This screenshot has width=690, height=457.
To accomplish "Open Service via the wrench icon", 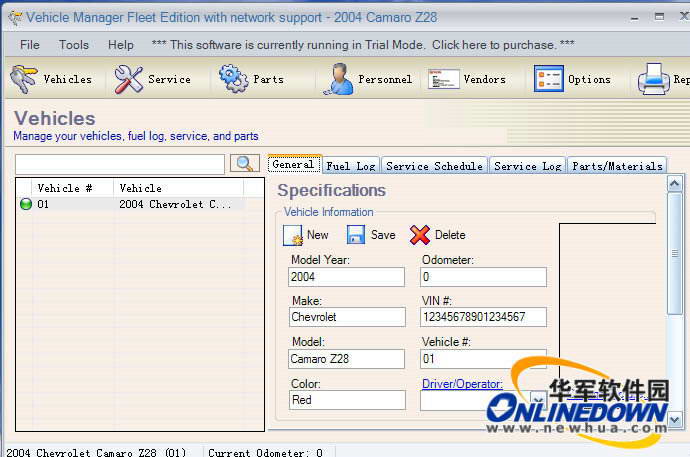I will click(x=128, y=79).
